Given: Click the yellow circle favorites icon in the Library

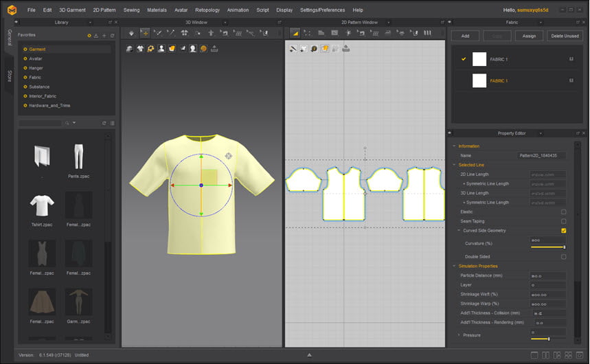Looking at the screenshot, I should [89, 36].
